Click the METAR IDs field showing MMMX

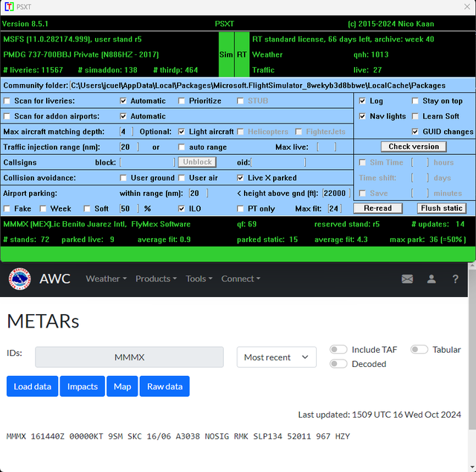coord(129,357)
